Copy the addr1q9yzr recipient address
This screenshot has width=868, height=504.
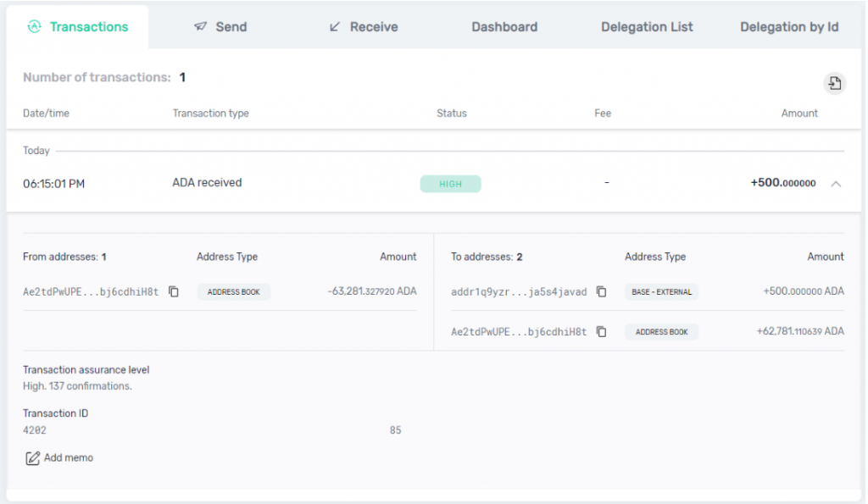click(601, 291)
